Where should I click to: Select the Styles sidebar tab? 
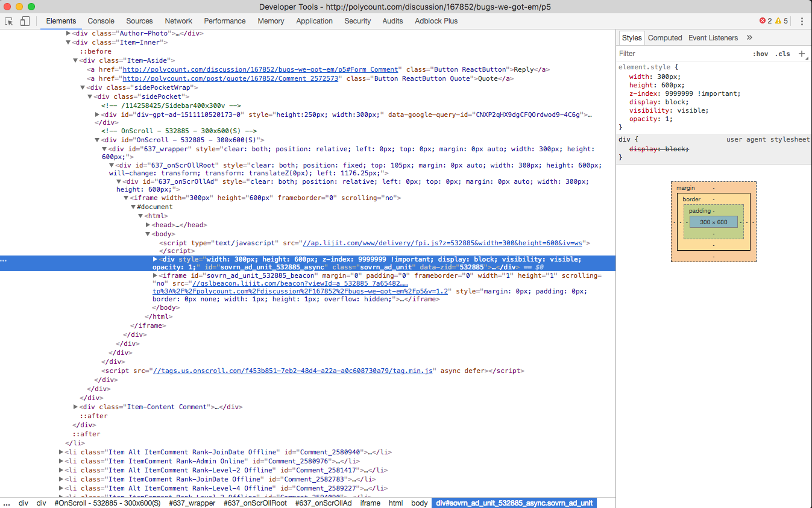point(632,37)
